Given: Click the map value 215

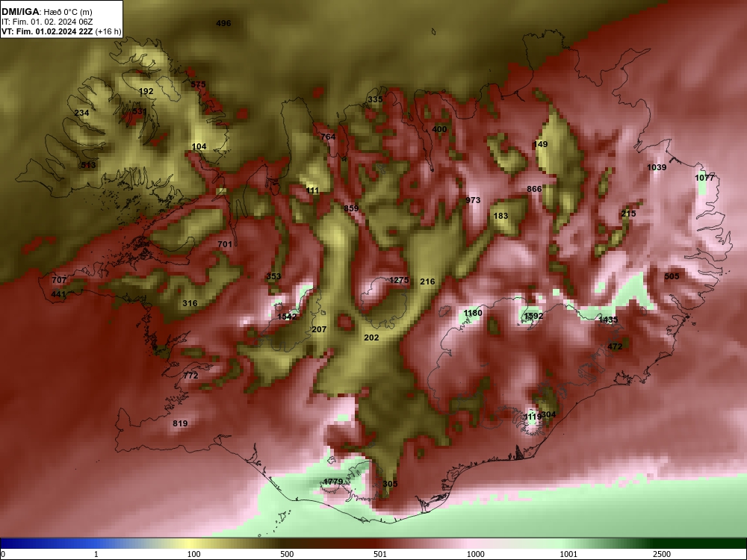Looking at the screenshot, I should 629,214.
